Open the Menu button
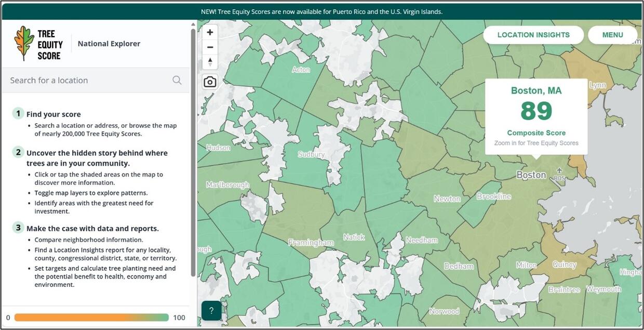The width and height of the screenshot is (644, 330). click(612, 35)
